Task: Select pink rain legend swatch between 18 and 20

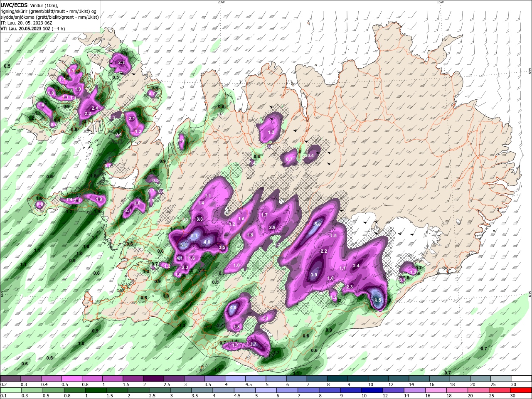Action: (458, 390)
